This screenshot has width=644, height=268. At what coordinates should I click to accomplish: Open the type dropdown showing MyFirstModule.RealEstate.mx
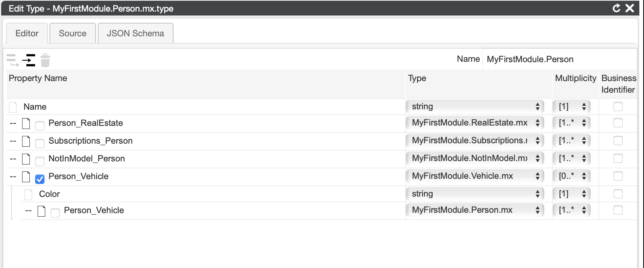(475, 123)
